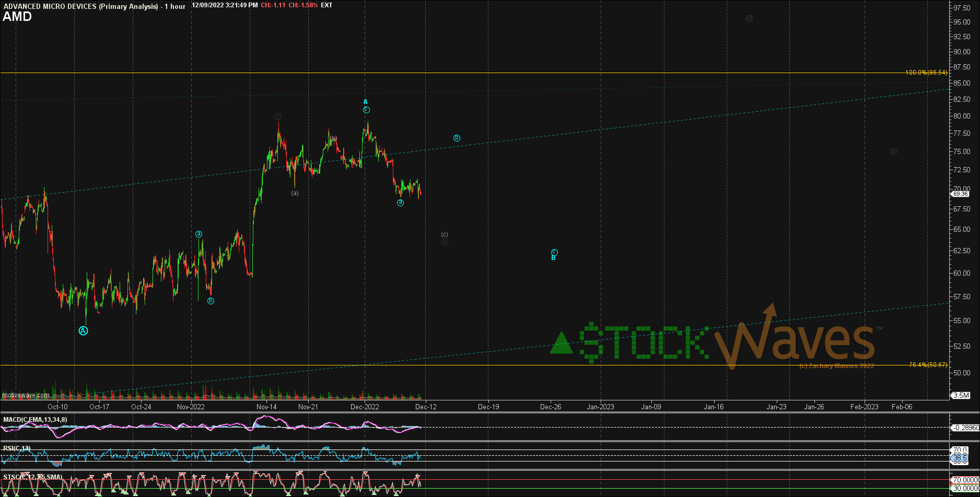The image size is (980, 497).
Task: Click the CH:-1.58% percent change value
Action: (x=303, y=5)
